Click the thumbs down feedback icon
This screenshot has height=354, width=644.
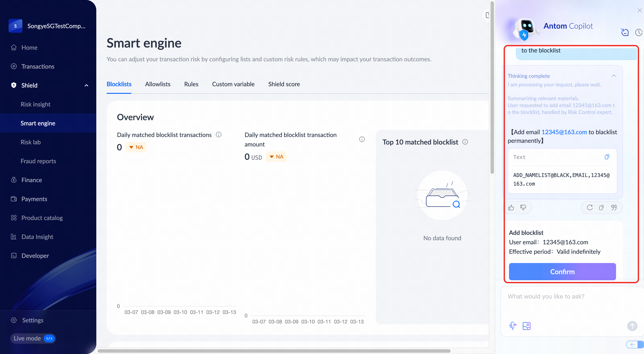[x=523, y=208]
